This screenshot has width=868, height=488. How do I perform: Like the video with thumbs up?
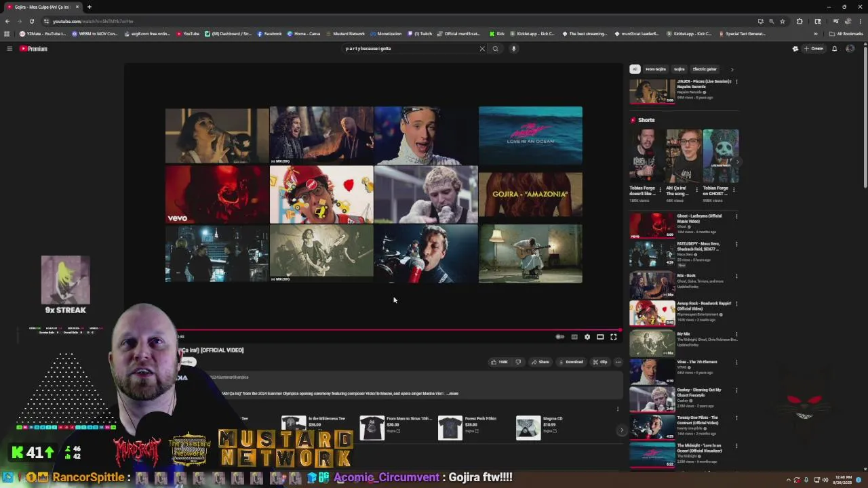[499, 362]
